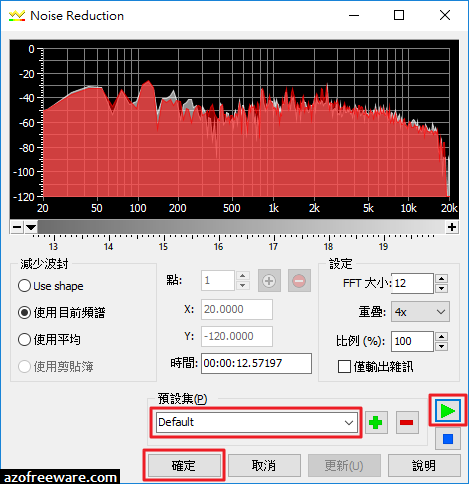This screenshot has height=484, width=469.
Task: Zoom in the time ruler with the plus button
Action: [452, 227]
